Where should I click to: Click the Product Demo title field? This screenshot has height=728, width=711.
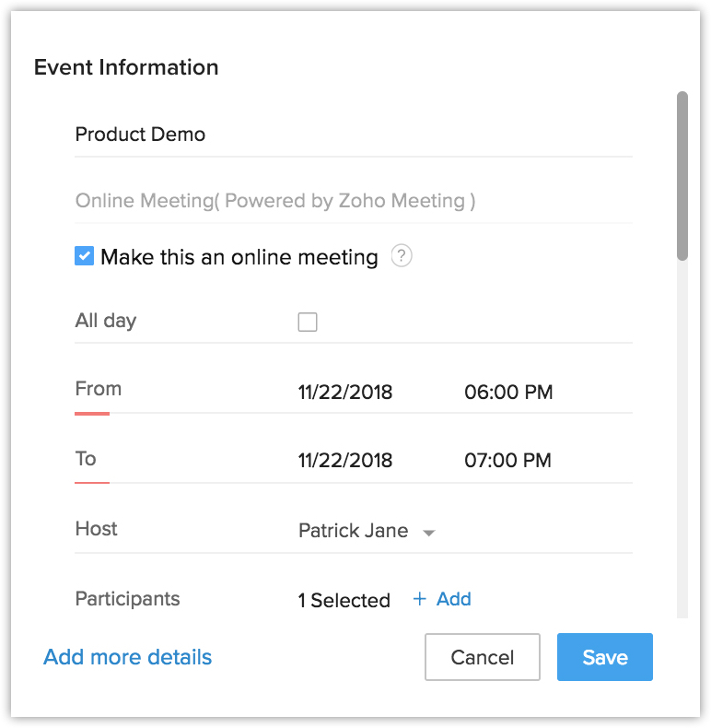(x=353, y=135)
